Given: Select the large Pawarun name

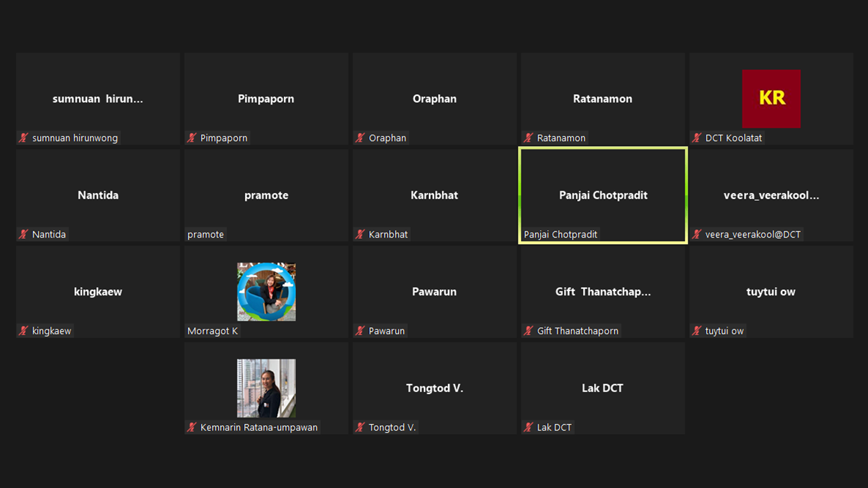Looking at the screenshot, I should [x=435, y=292].
